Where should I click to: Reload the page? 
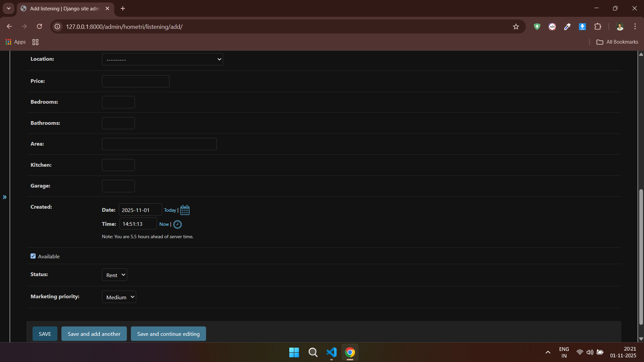(x=40, y=27)
